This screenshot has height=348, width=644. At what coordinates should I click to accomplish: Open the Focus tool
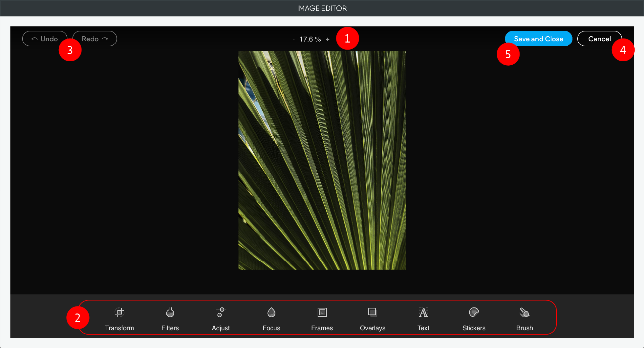[x=271, y=318]
